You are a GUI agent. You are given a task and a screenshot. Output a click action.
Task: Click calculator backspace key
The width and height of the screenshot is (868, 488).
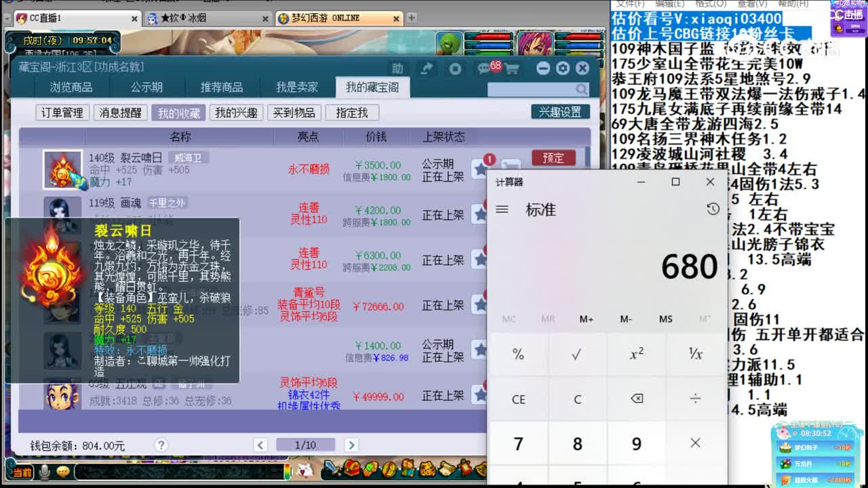[x=636, y=399]
